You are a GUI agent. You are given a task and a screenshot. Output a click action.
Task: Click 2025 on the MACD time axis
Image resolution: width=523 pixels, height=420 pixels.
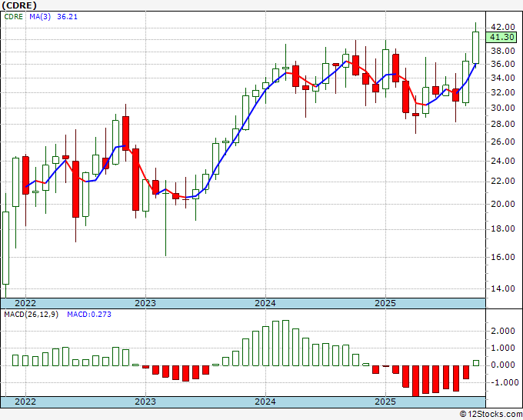coord(385,402)
